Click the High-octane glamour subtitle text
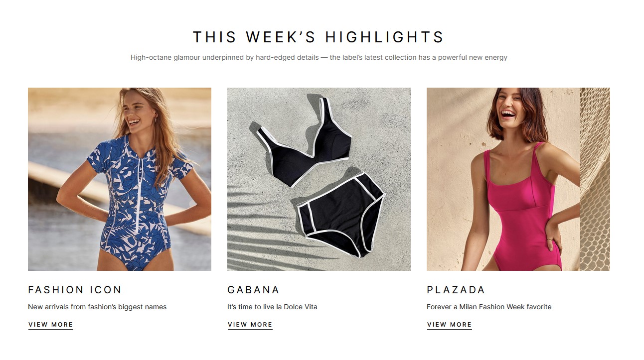 click(319, 57)
